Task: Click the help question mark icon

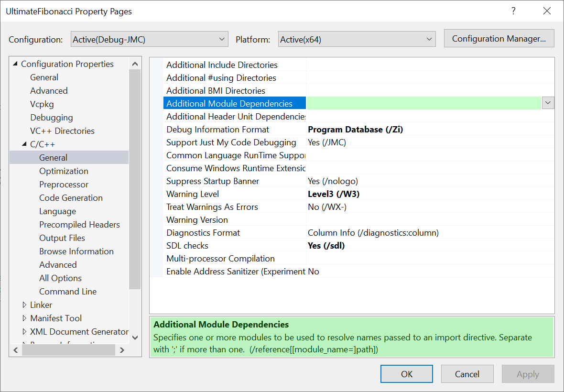Action: (513, 11)
